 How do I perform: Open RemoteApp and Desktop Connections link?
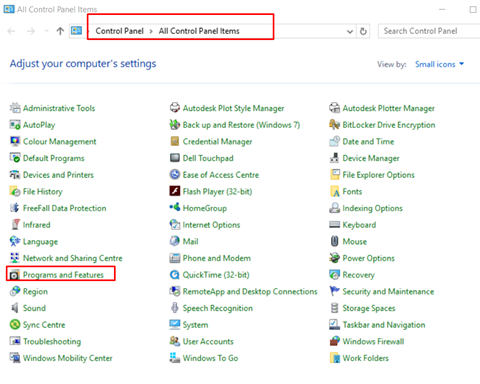(250, 291)
